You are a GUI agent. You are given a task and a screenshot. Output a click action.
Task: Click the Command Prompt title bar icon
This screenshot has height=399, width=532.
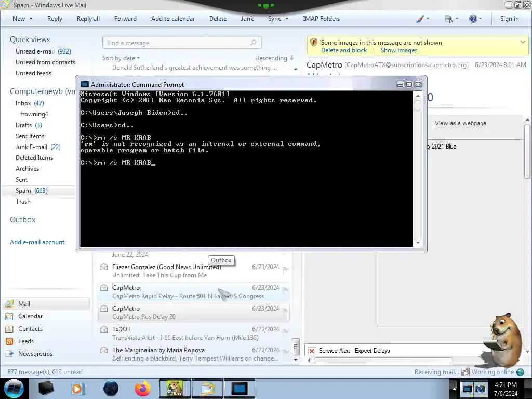[x=85, y=85]
